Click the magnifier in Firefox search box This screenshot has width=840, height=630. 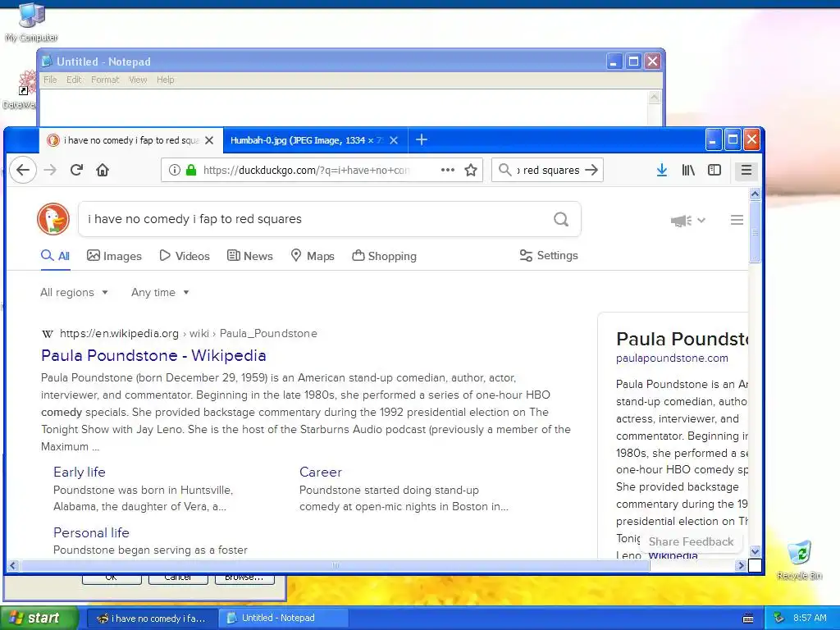(504, 171)
